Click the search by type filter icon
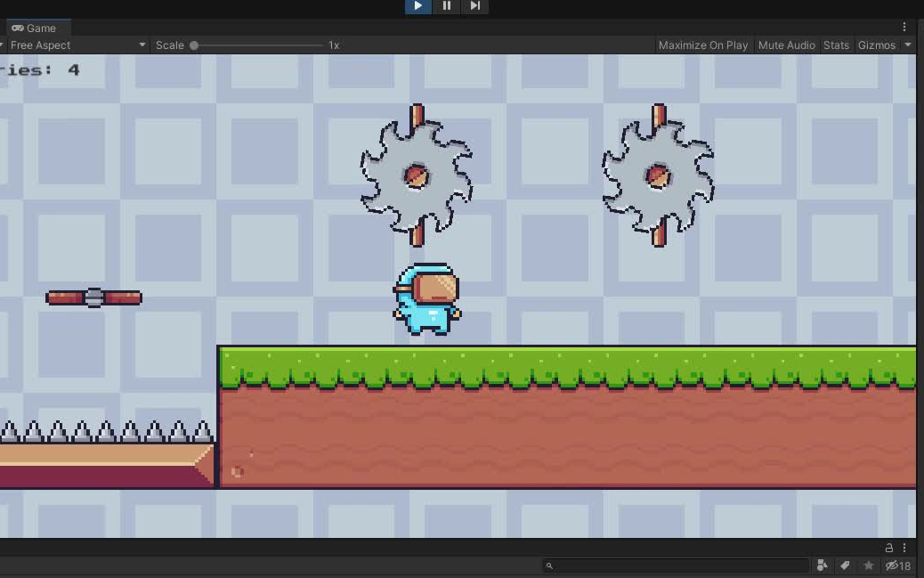 (821, 565)
